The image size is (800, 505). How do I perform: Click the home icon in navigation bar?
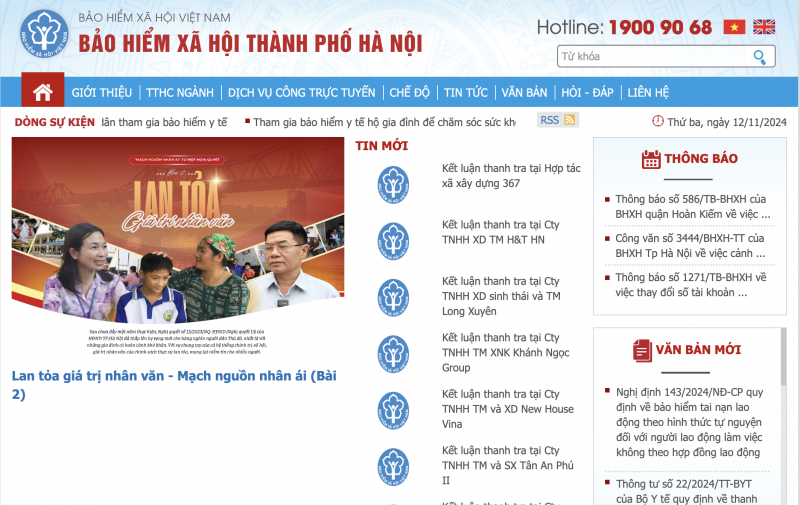[42, 92]
